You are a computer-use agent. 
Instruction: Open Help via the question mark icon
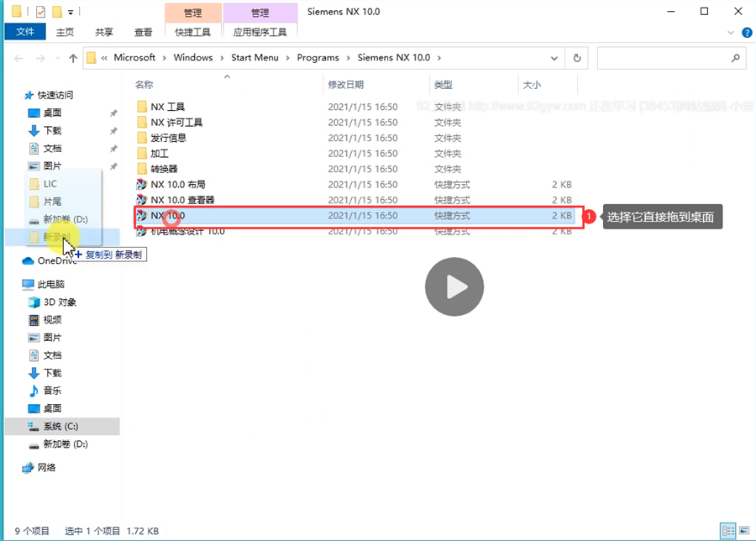pyautogui.click(x=747, y=32)
